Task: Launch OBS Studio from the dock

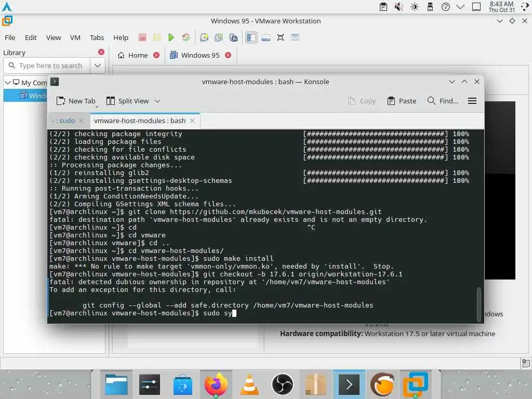Action: click(x=283, y=384)
